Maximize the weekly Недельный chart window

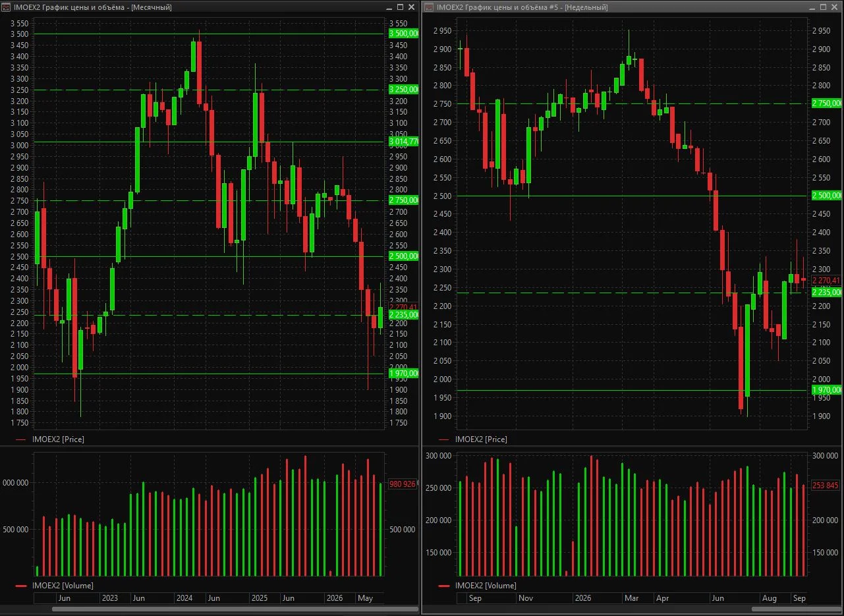[824, 7]
